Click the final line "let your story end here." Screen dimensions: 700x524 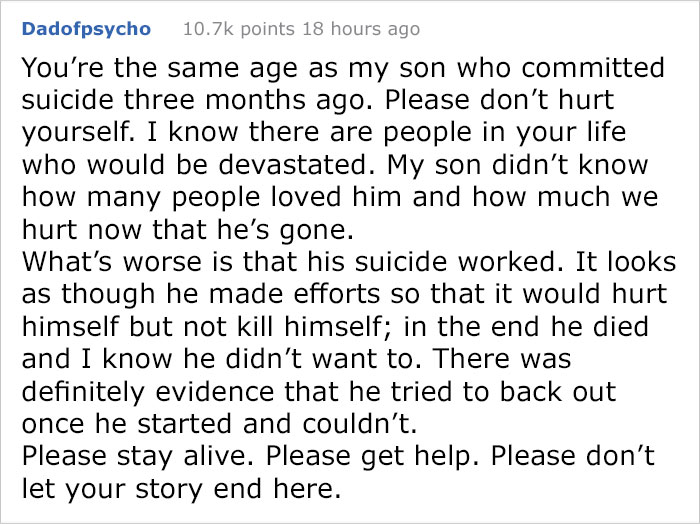181,487
